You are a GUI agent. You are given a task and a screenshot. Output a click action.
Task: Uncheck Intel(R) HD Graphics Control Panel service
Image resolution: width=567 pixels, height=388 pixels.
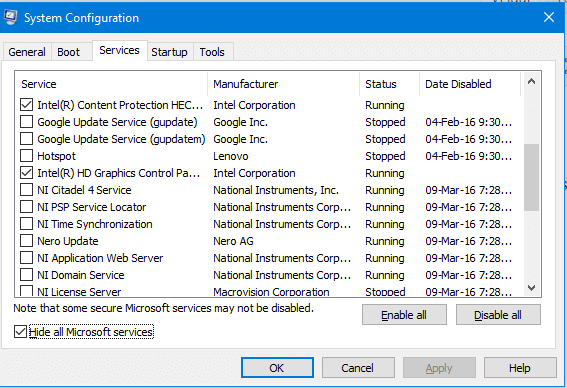tap(26, 173)
